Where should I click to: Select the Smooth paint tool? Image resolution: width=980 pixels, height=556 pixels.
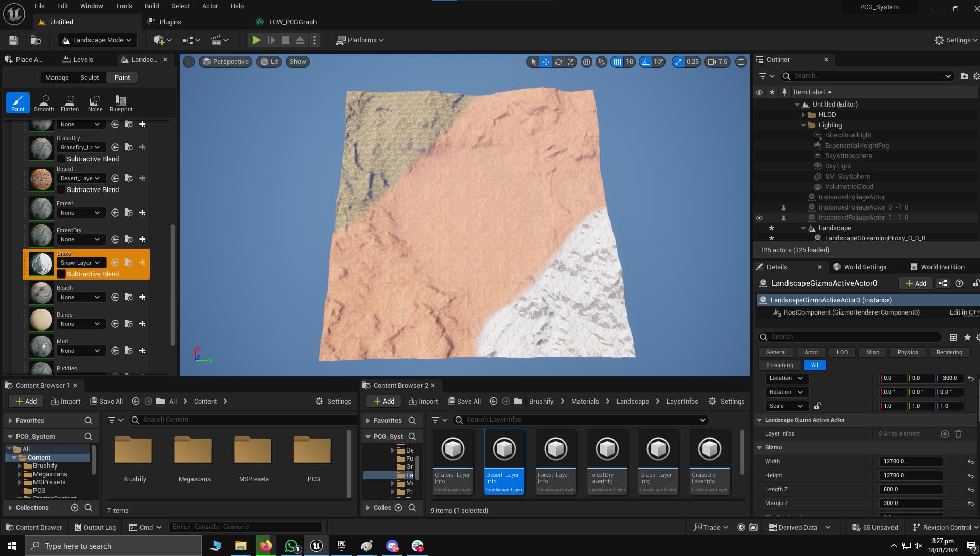point(44,102)
